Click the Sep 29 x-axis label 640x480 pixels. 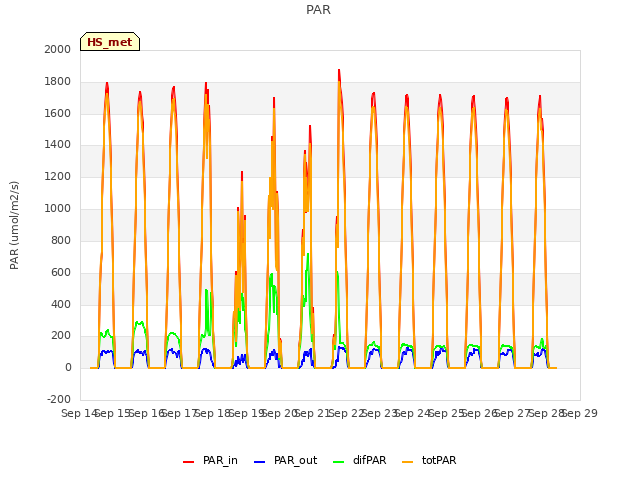580,413
